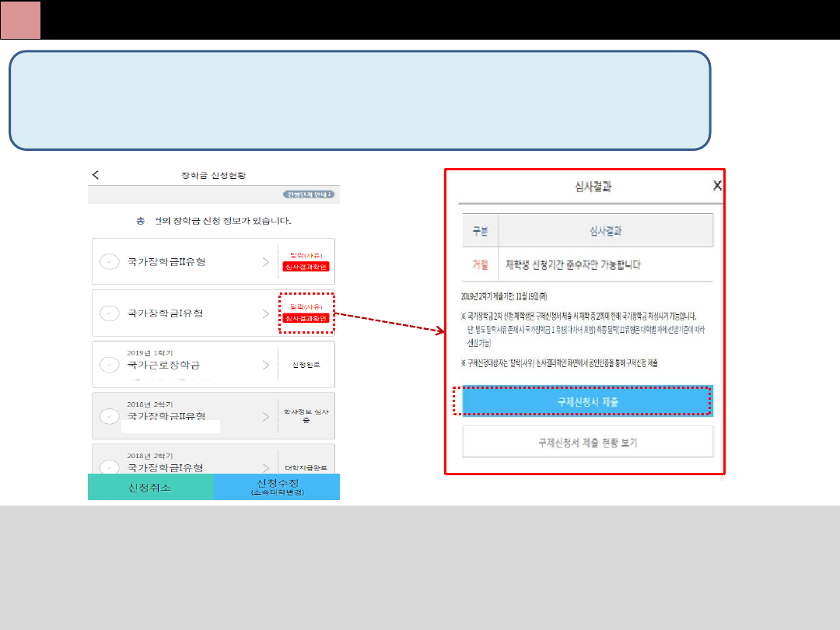Submit via the 구제신청서 제출 button

click(x=587, y=401)
